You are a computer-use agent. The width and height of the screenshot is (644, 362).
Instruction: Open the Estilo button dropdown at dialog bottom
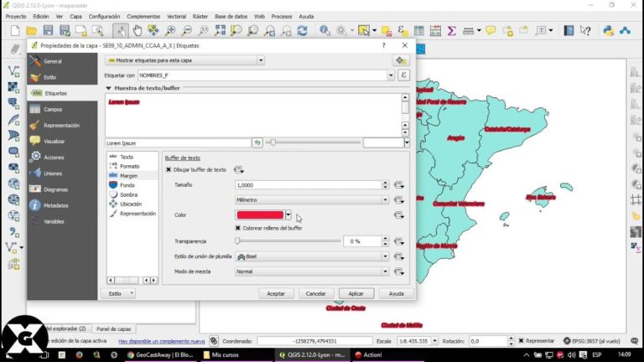pyautogui.click(x=119, y=293)
